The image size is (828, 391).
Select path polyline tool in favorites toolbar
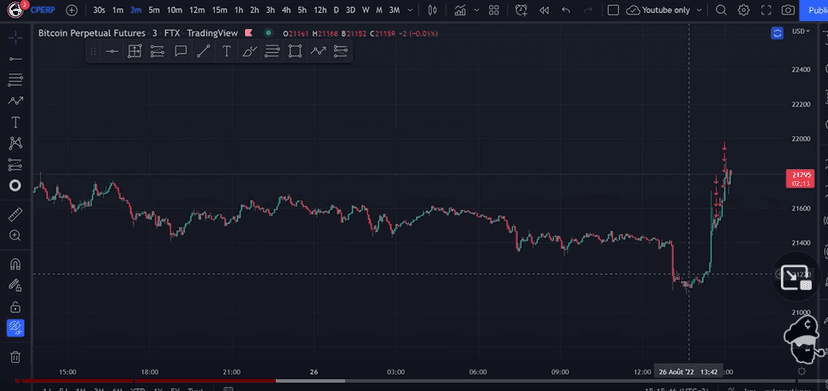click(318, 51)
